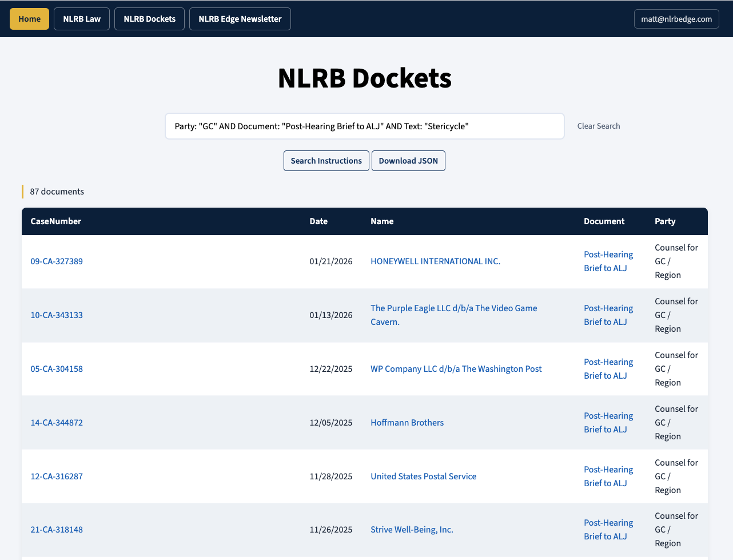Image resolution: width=733 pixels, height=560 pixels.
Task: Open case 12-CA-316287
Action: coord(57,476)
